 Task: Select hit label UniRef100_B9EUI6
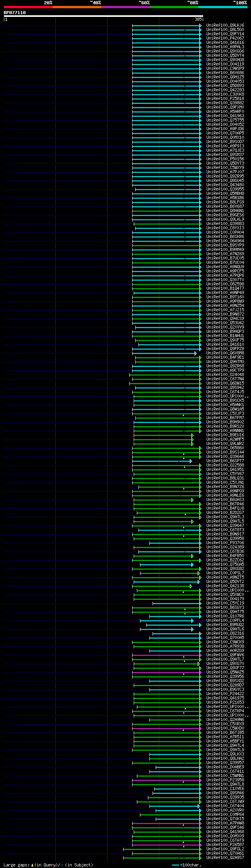click(225, 435)
